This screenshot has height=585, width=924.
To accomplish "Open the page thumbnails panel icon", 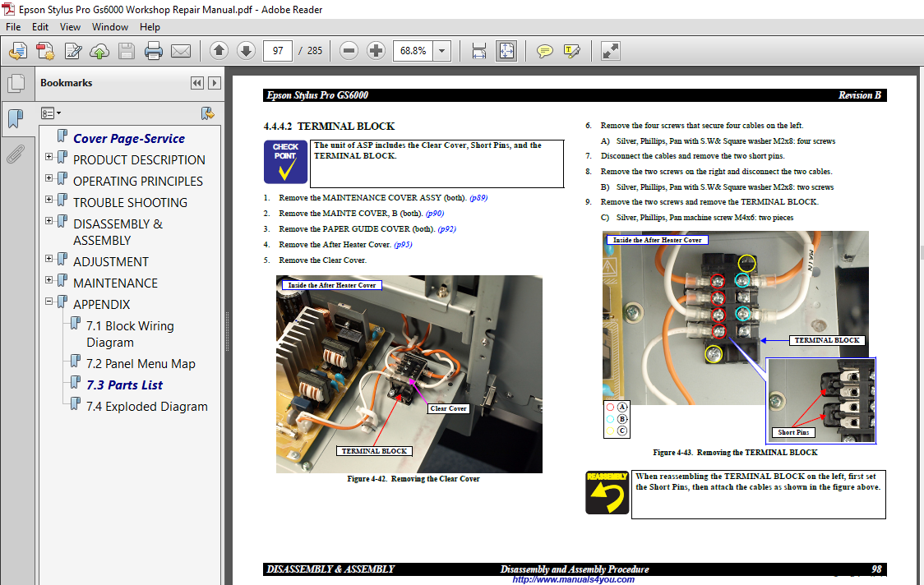I will pos(16,83).
